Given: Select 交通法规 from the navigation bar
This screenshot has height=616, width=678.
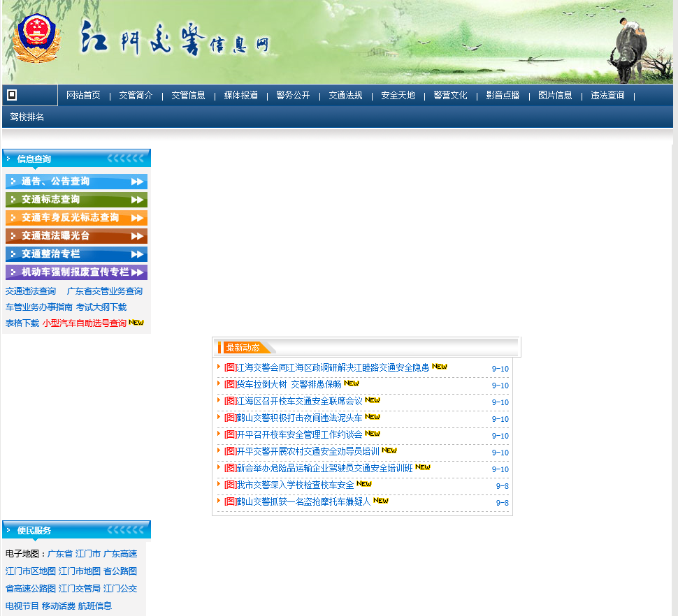Looking at the screenshot, I should click(x=345, y=95).
